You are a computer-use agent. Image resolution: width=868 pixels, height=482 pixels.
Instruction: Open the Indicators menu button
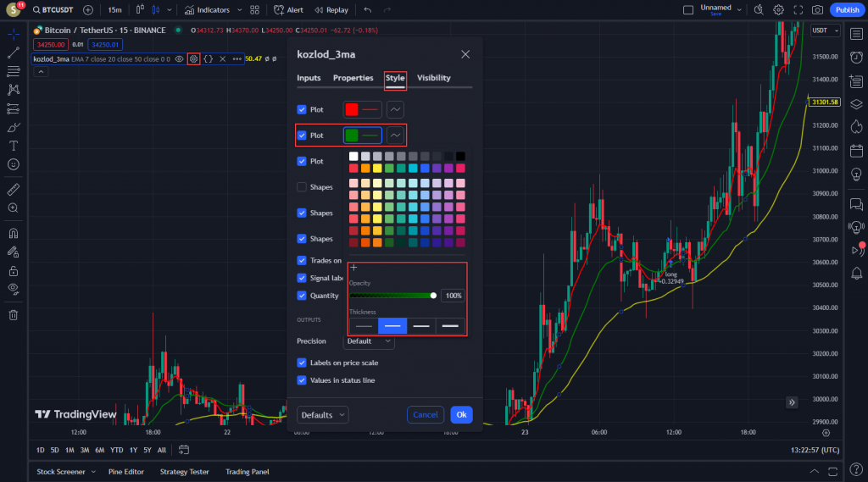pyautogui.click(x=207, y=10)
